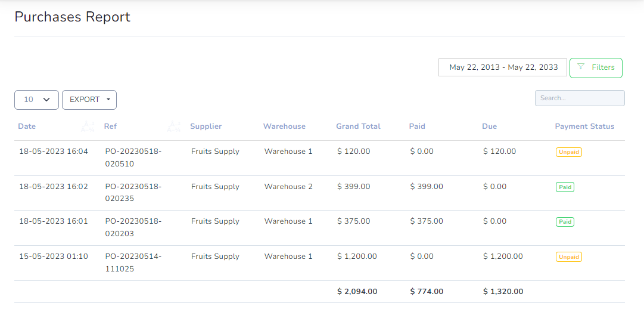Click the Due column header

489,126
